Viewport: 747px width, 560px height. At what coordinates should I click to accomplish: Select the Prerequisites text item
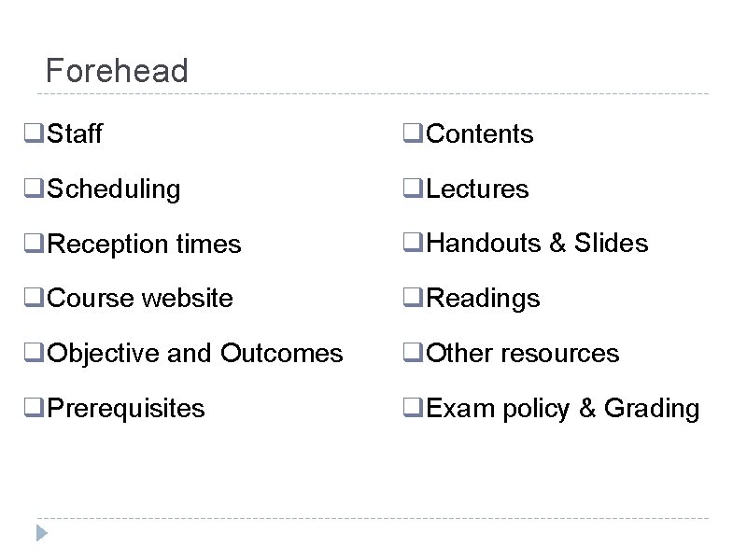pyautogui.click(x=126, y=409)
